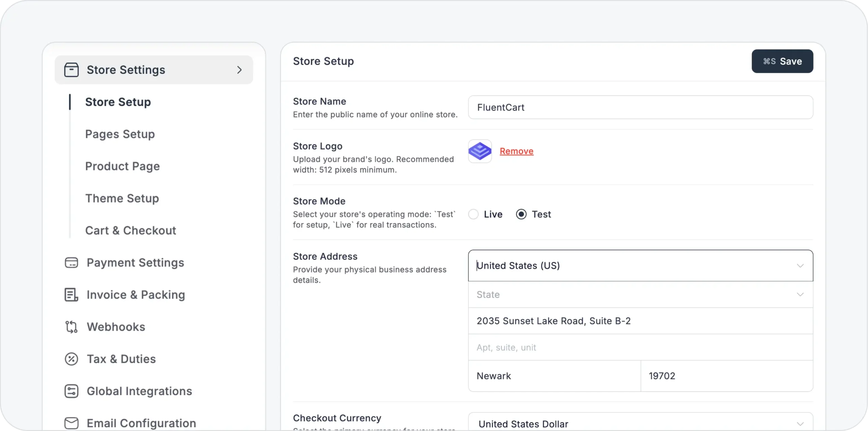Open Cart & Checkout submenu item

(131, 230)
